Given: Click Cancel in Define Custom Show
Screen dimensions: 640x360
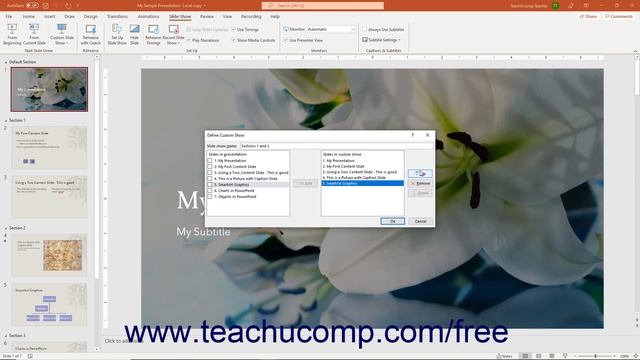Looking at the screenshot, I should click(x=420, y=221).
